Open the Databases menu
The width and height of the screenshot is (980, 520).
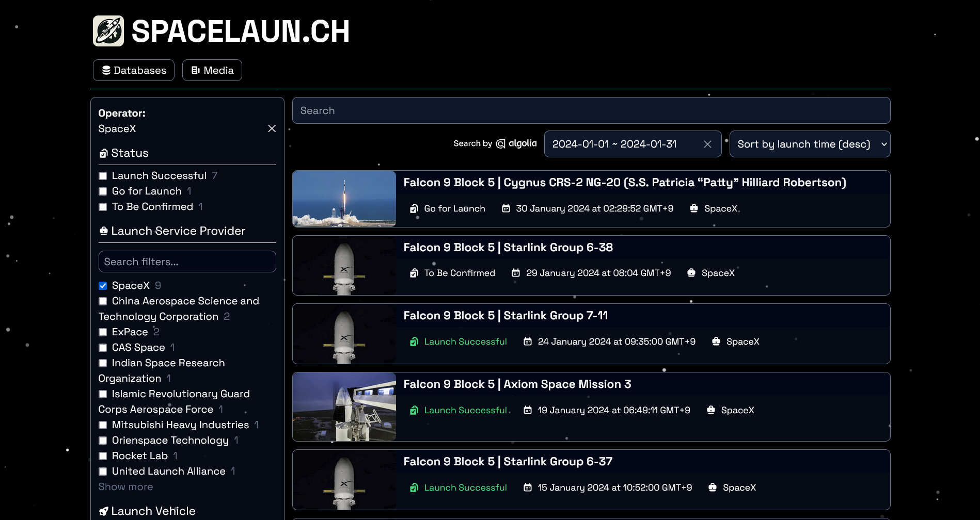pyautogui.click(x=134, y=70)
